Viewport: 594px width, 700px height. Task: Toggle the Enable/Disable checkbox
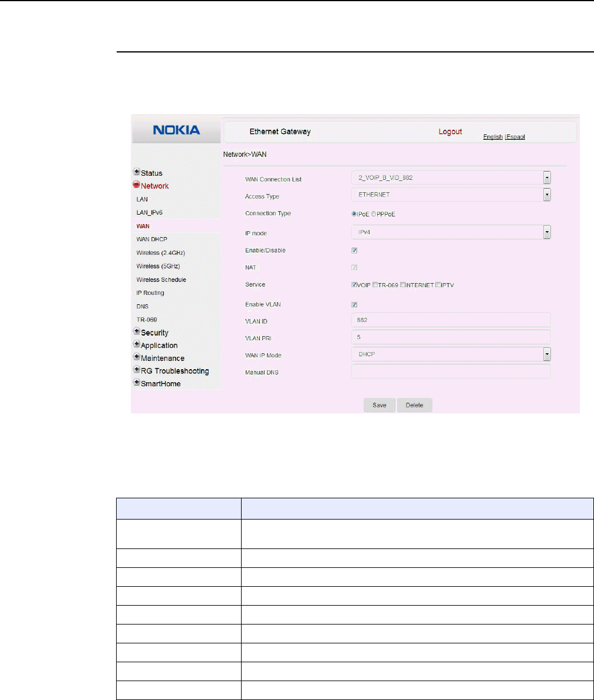coord(354,251)
